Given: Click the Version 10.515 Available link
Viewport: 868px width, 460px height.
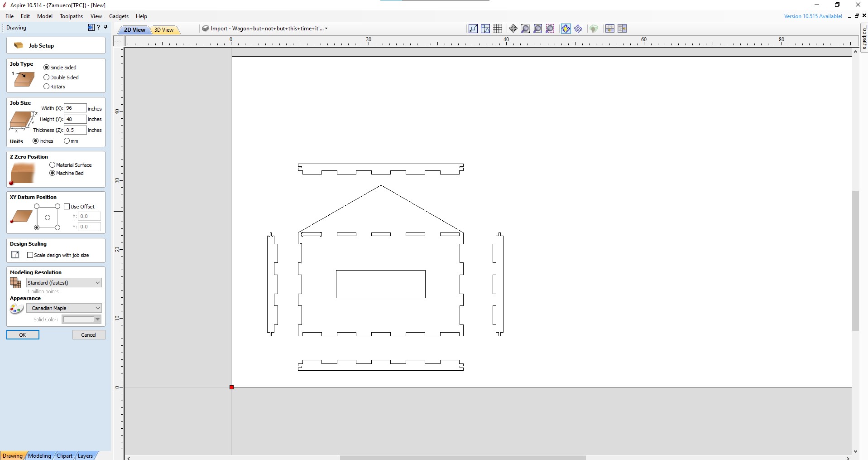Looking at the screenshot, I should coord(813,16).
